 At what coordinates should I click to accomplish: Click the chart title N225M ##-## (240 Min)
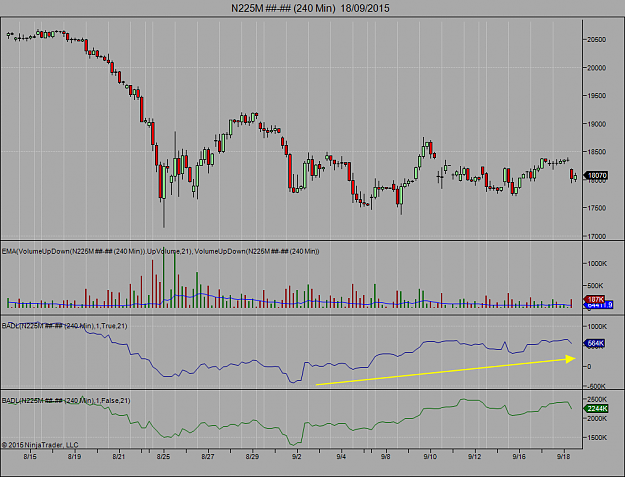tap(310, 8)
